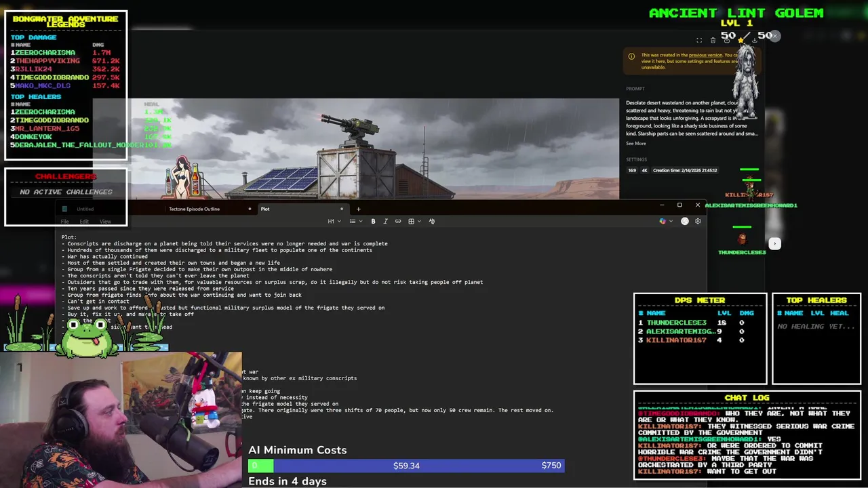Expand prompt with See More
This screenshot has width=868, height=488.
tap(636, 143)
